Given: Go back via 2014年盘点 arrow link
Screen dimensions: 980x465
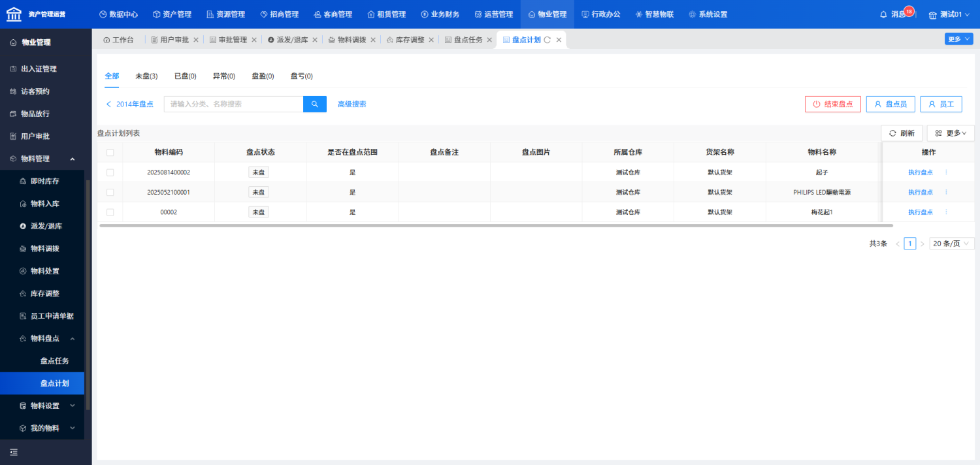Looking at the screenshot, I should [129, 104].
